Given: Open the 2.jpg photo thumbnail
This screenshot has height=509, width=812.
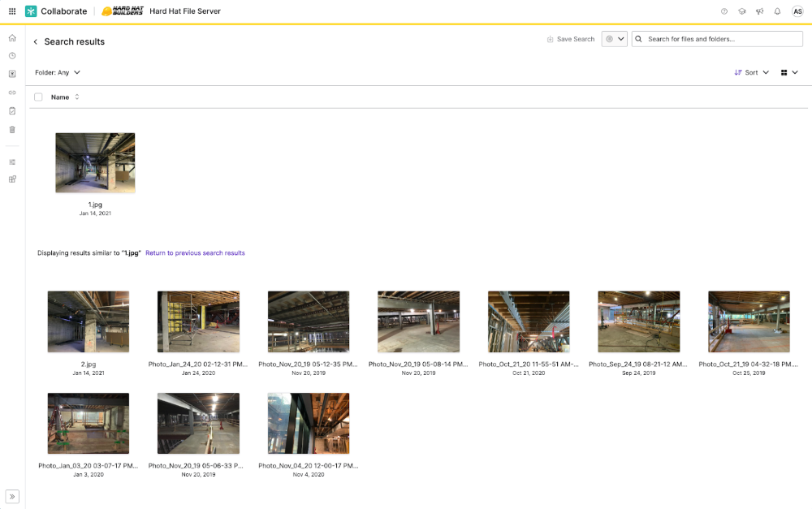Looking at the screenshot, I should [89, 321].
